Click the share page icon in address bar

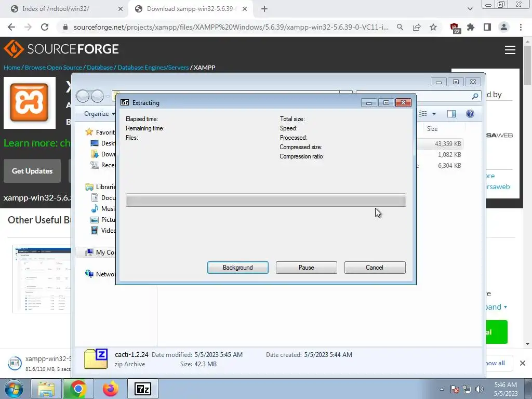pos(417,27)
